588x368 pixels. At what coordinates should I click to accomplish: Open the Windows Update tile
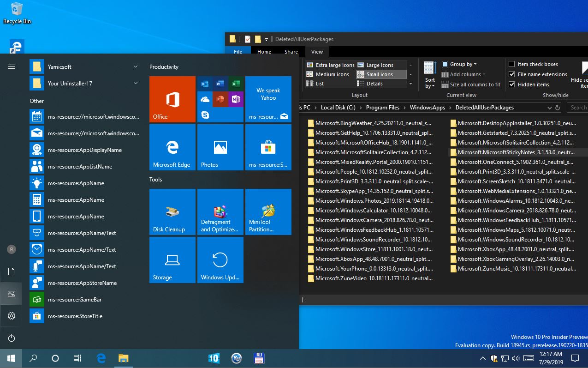coord(220,260)
